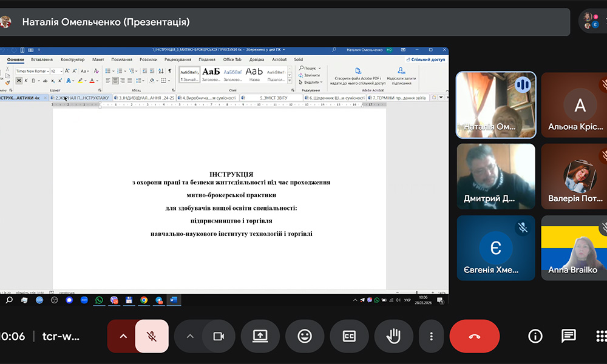Image resolution: width=607 pixels, height=364 pixels.
Task: Toggle closed captions with the CC button
Action: [x=349, y=336]
